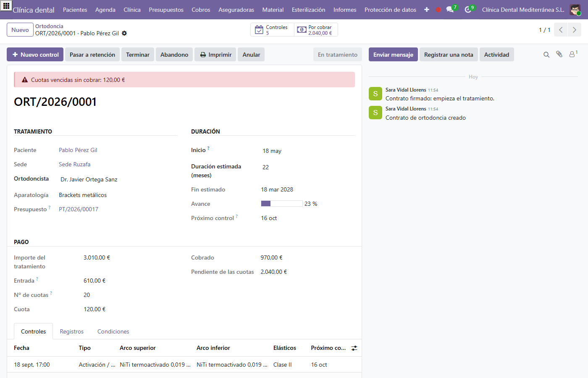Open the gear actions menu beside record name
This screenshot has width=588, height=378.
(124, 33)
